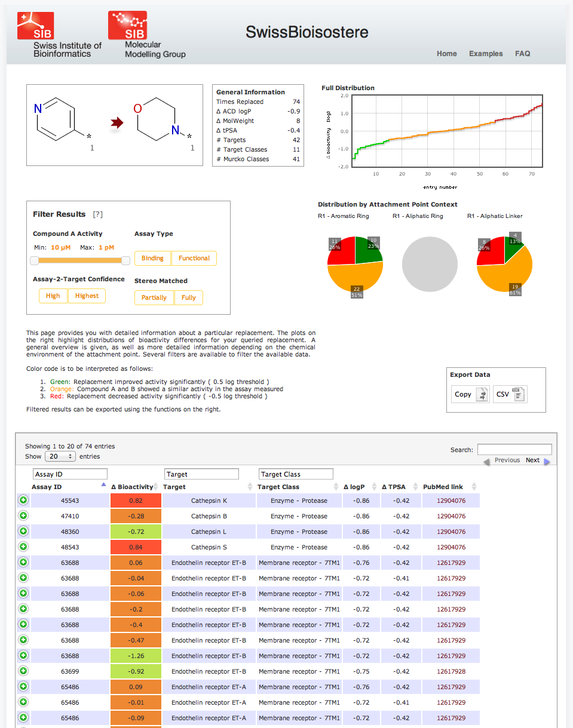
Task: Toggle the Binding assay type filter
Action: [x=152, y=258]
